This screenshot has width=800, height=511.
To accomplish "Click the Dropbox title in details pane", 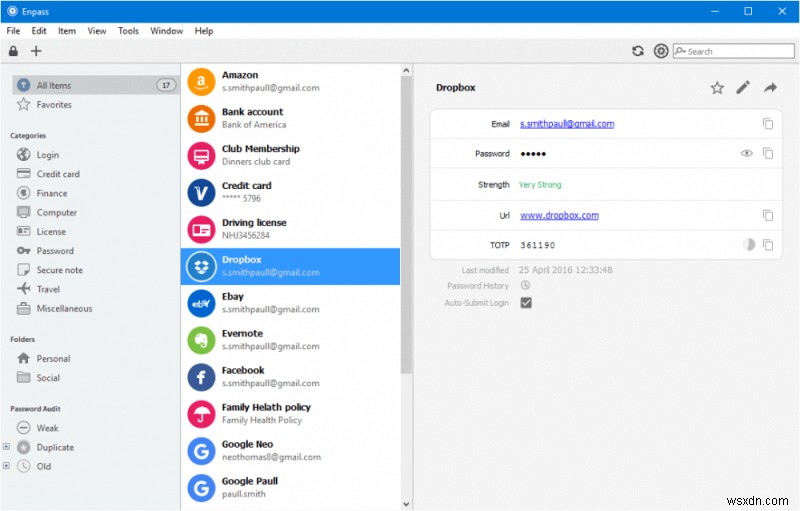I will (x=456, y=88).
